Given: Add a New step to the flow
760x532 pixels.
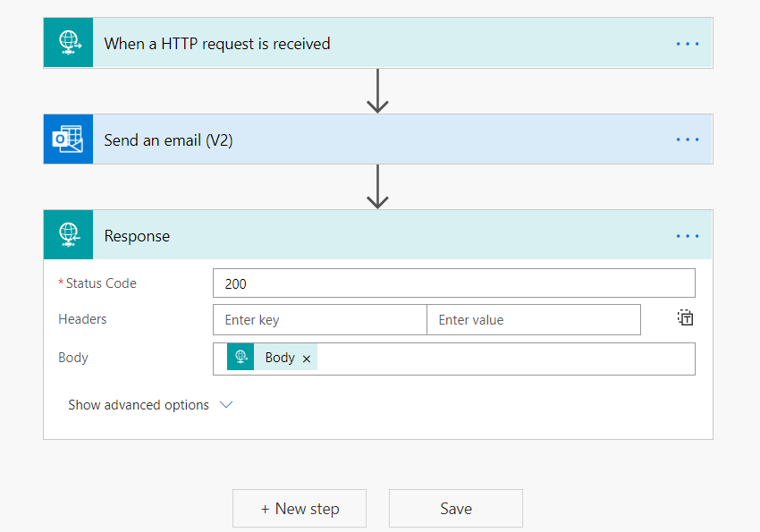Looking at the screenshot, I should click(x=300, y=508).
